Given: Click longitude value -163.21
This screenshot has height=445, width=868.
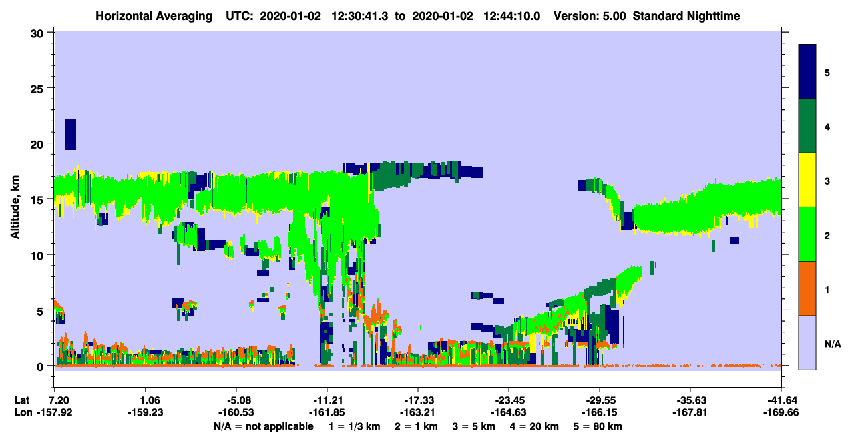Looking at the screenshot, I should [417, 412].
